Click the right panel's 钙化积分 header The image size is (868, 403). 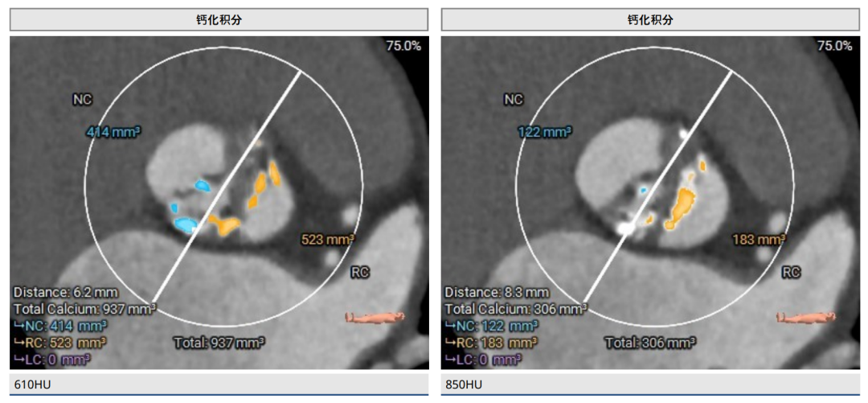650,20
